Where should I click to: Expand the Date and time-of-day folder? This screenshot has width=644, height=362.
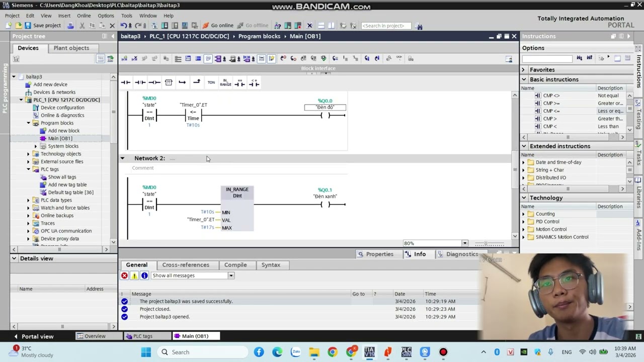523,162
